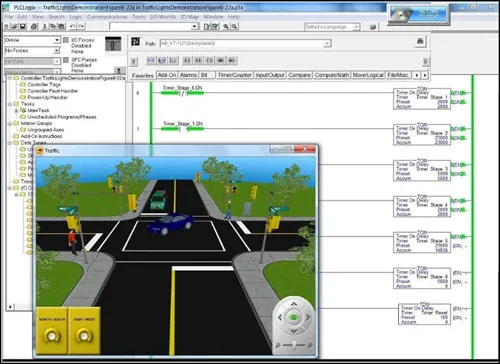The width and height of the screenshot is (500, 364).
Task: Select the Controller Tags tree item
Action: click(x=40, y=85)
